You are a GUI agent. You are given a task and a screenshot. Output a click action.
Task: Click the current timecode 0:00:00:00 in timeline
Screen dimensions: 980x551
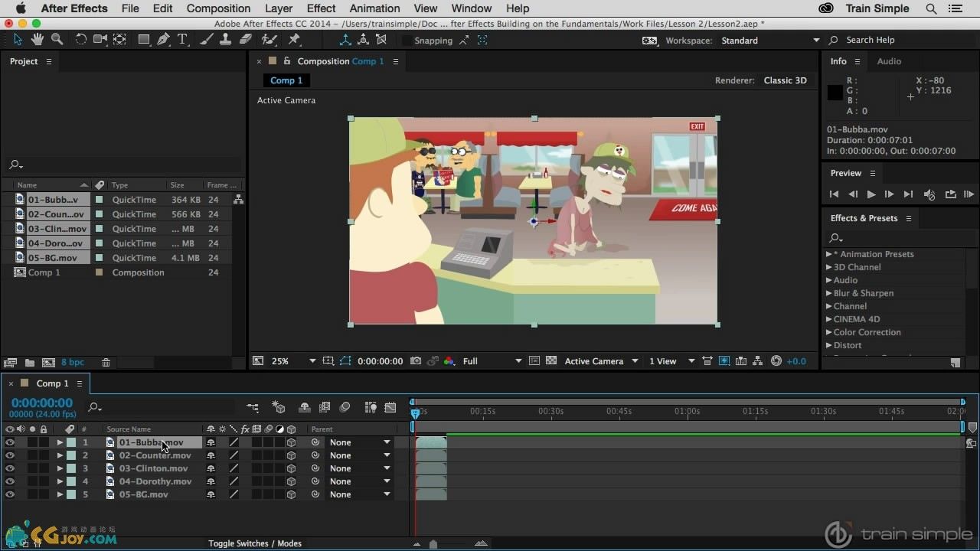(42, 403)
